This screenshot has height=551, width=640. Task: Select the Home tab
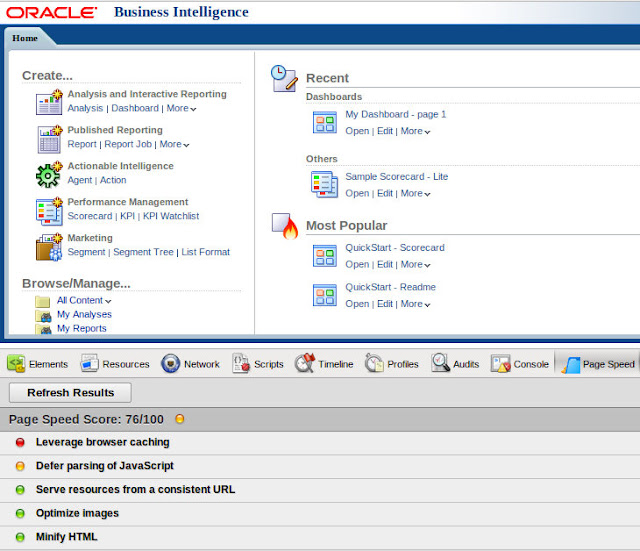point(25,38)
